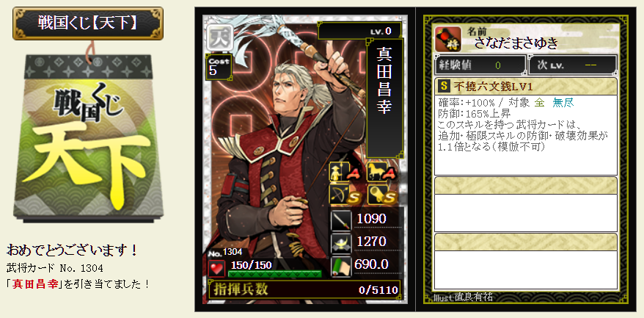Click the sword attack stat icon
The width and height of the screenshot is (644, 318).
coord(341,220)
